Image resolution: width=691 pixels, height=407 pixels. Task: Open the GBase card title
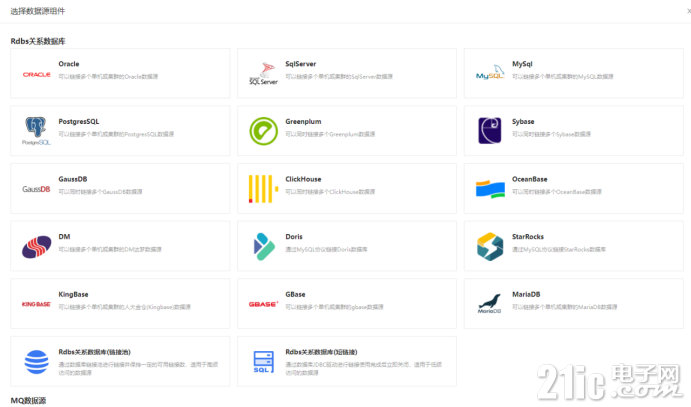295,294
